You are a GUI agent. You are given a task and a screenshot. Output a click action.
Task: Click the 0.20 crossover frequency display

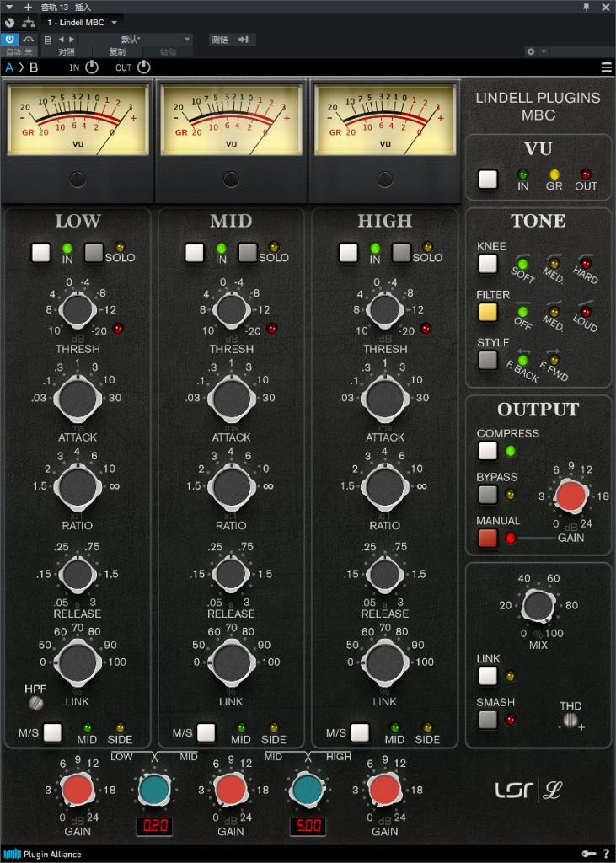click(x=155, y=826)
